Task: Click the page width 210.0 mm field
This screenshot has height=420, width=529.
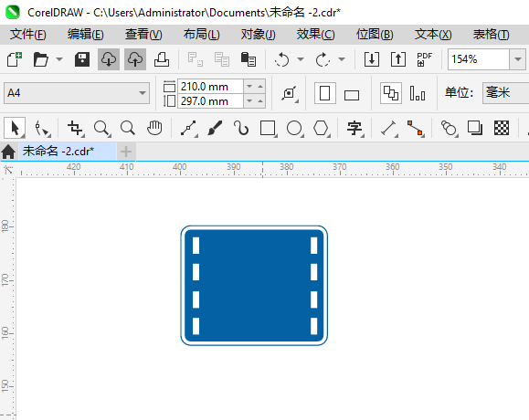Action: click(210, 87)
